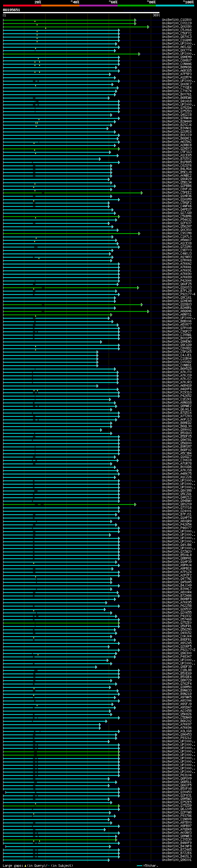Image resolution: width=197 pixels, height=868 pixels.
Task: Click the UniRef100_P29310 entry
Action: [x=177, y=393]
